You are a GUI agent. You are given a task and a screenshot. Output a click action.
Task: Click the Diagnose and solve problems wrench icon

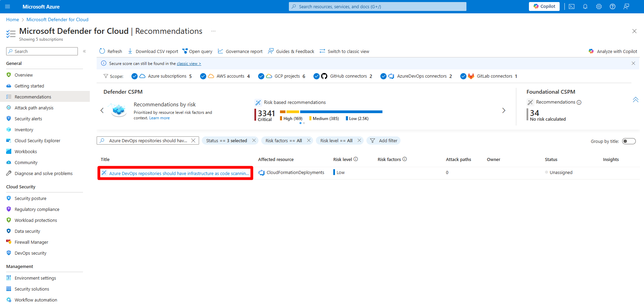9,173
